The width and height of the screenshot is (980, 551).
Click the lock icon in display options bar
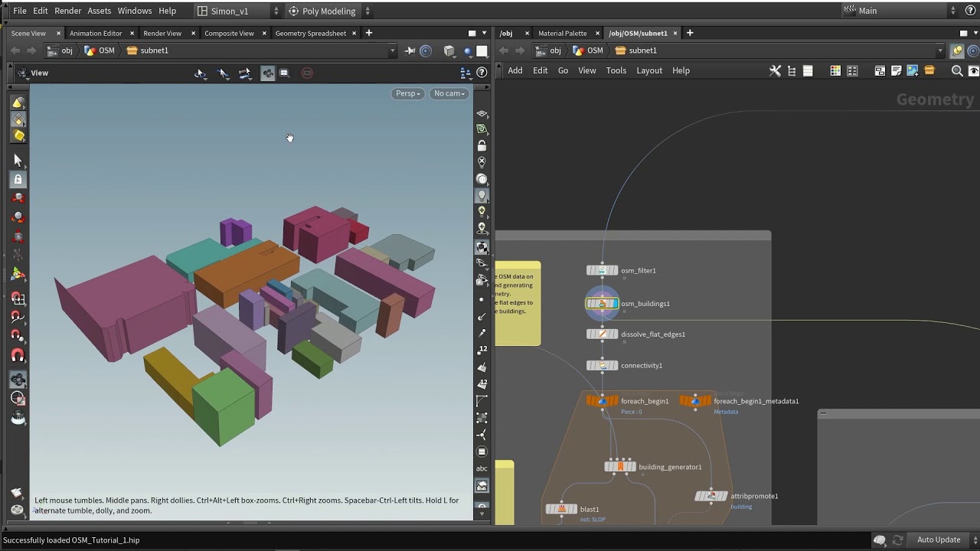coord(482,145)
